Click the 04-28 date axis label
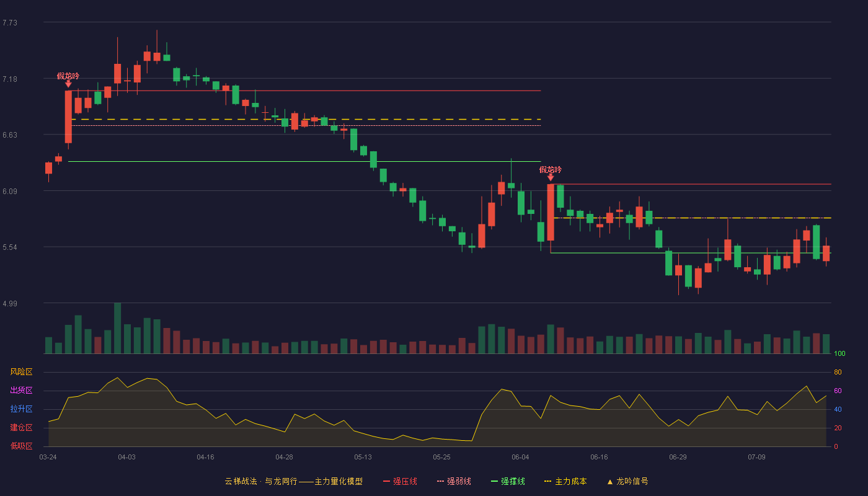The height and width of the screenshot is (496, 868). click(x=284, y=457)
